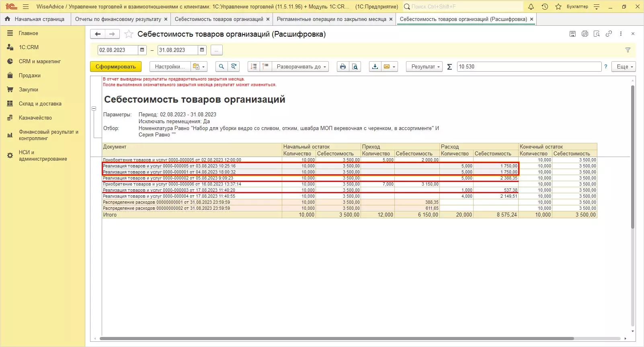Open the history clock icon
This screenshot has height=347, width=644.
tap(545, 7)
